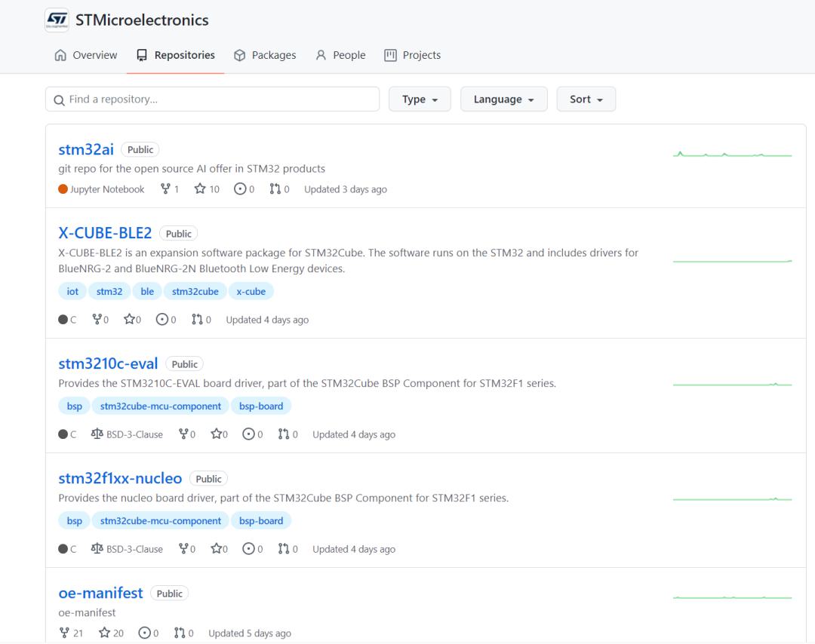
Task: View the 20 stars of oe-manifest
Action: [x=111, y=633]
